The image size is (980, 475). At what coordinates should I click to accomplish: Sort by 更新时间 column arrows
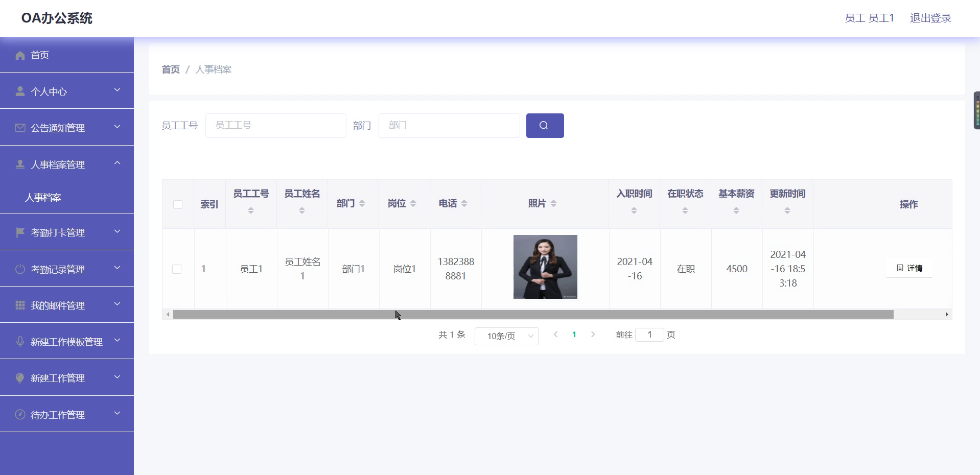tap(787, 210)
